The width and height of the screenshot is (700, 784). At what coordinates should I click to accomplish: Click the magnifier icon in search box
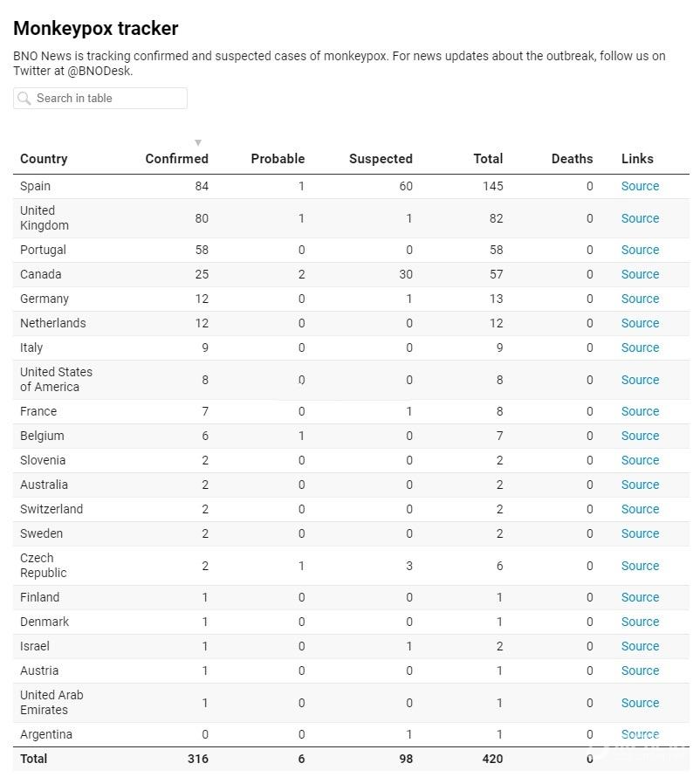[24, 99]
